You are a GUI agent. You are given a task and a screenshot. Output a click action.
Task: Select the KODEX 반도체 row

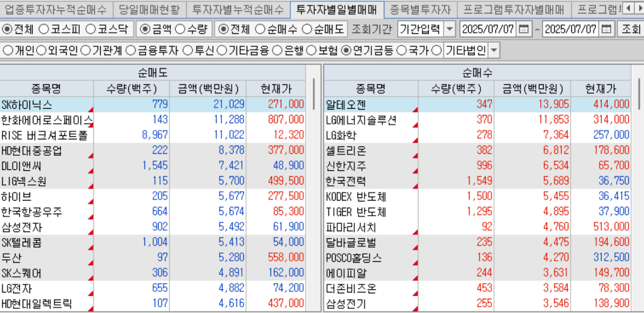click(x=477, y=197)
